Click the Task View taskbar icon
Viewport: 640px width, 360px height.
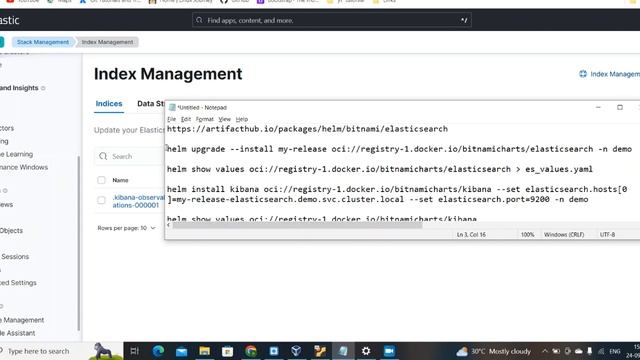coord(134,351)
